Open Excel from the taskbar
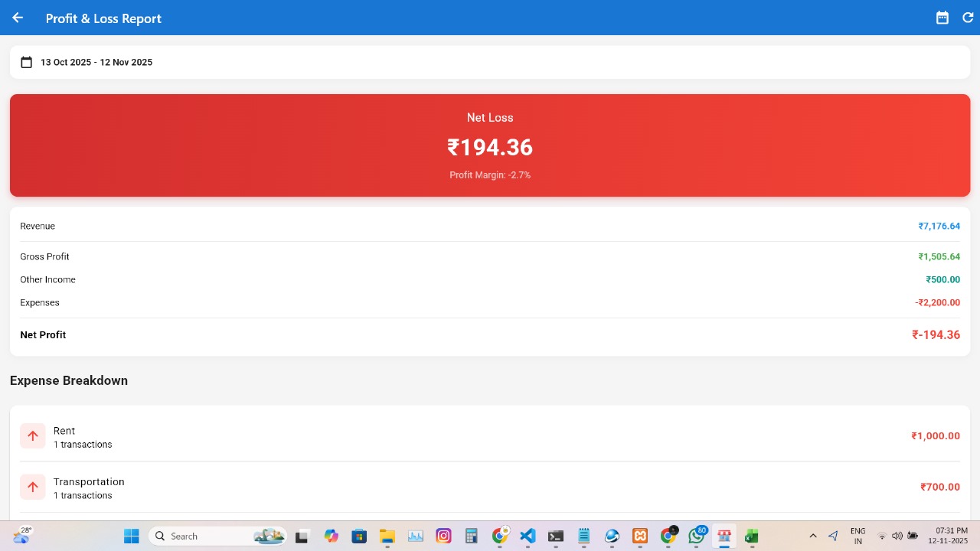Screen dimensions: 980x551 click(x=752, y=536)
